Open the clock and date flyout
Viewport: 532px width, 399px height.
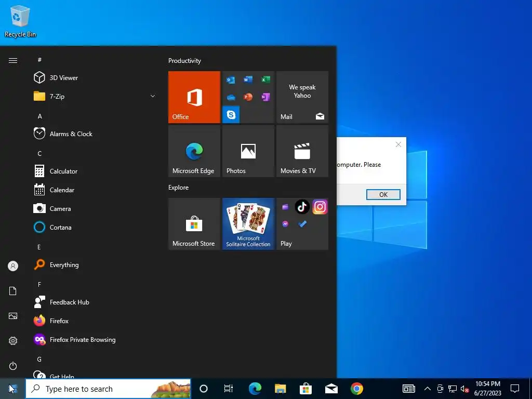(487, 389)
